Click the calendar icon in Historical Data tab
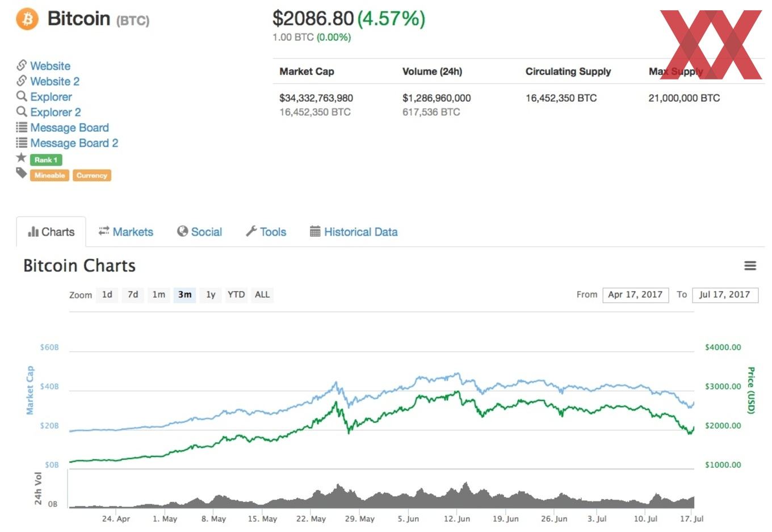 315,231
